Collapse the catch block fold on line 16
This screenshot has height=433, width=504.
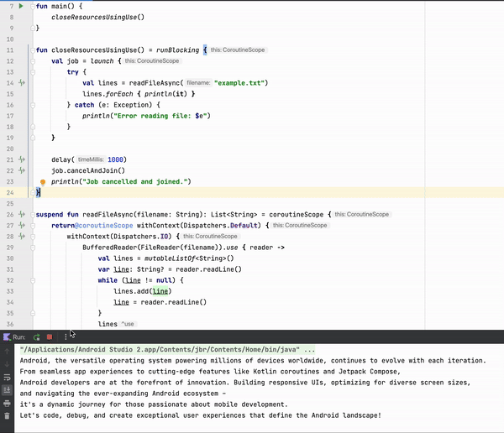[x=32, y=105]
